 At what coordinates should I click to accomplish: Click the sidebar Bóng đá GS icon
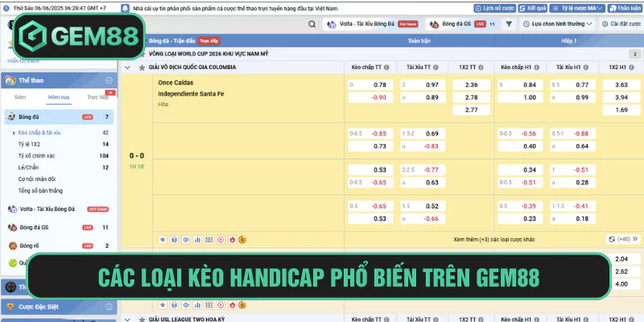(12, 227)
